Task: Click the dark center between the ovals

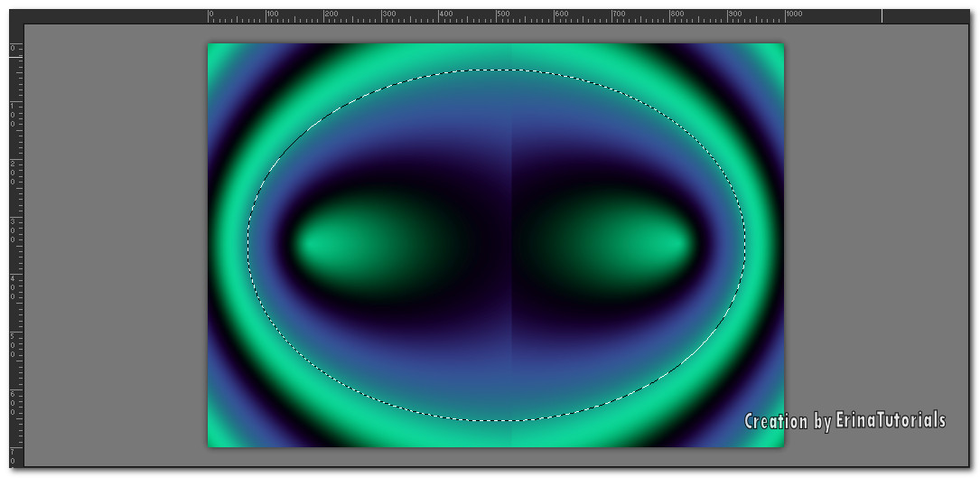Action: tap(497, 244)
